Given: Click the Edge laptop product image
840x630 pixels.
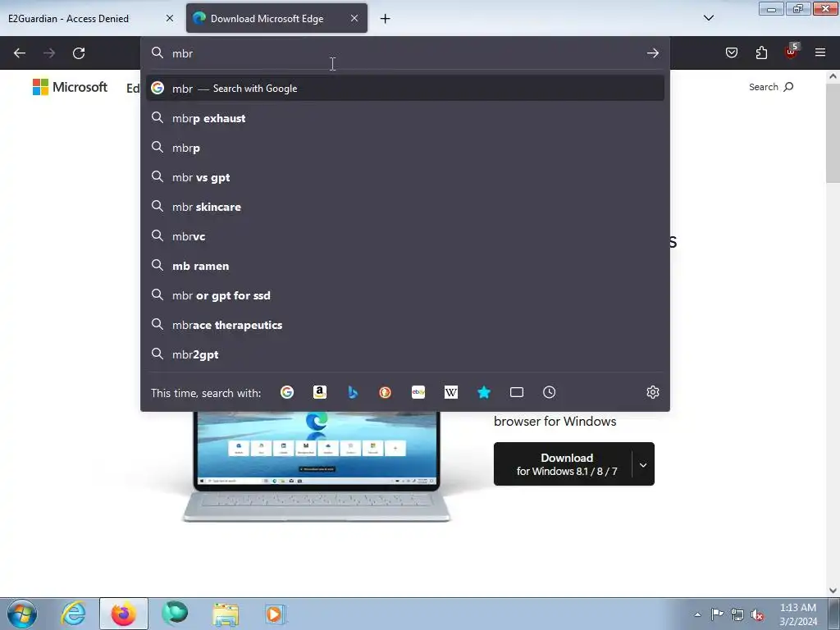Looking at the screenshot, I should 317,466.
